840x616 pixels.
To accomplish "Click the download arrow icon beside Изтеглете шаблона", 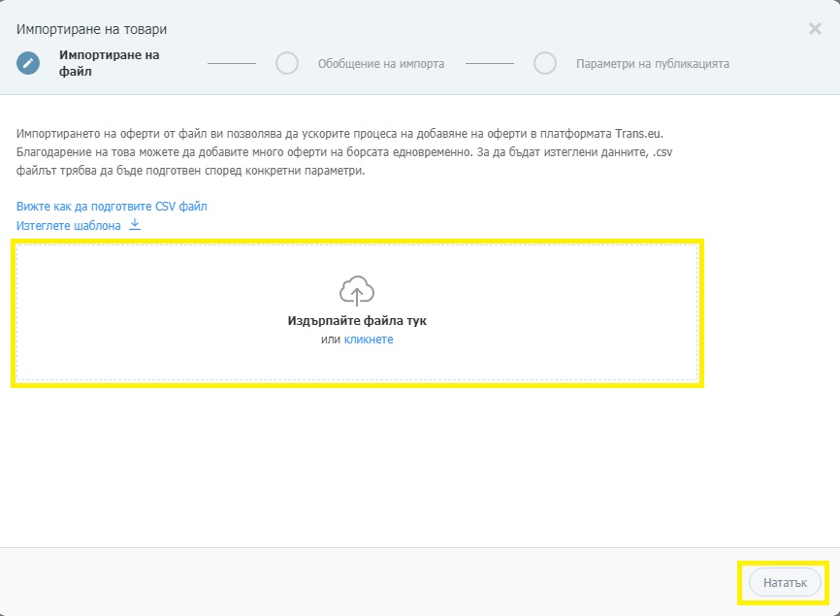I will click(x=135, y=224).
